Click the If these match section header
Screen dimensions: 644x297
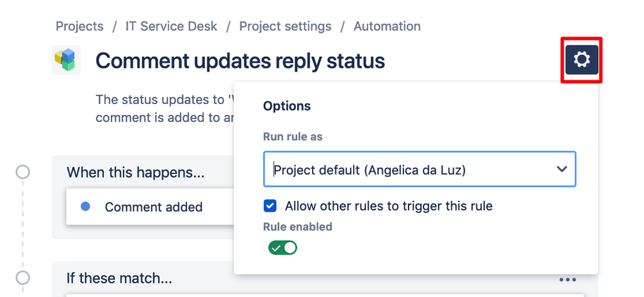119,279
